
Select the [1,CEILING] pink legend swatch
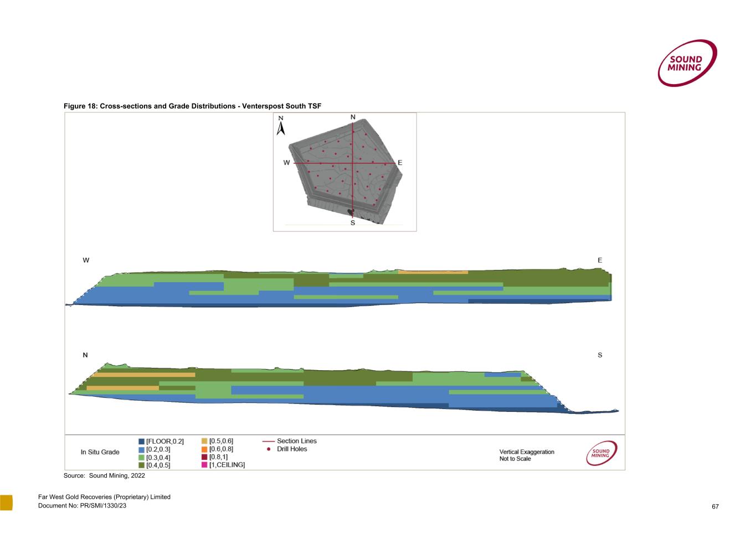click(x=204, y=465)
